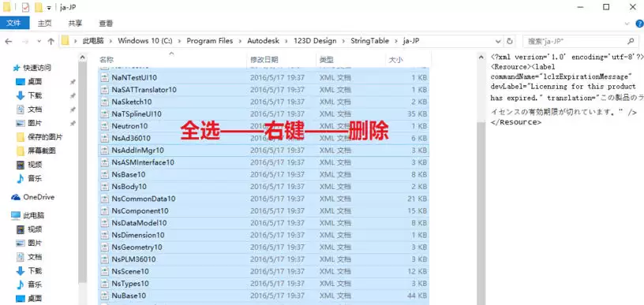Expand dropdown after Autodesk breadcrumb
The width and height of the screenshot is (644, 305).
[x=286, y=41]
